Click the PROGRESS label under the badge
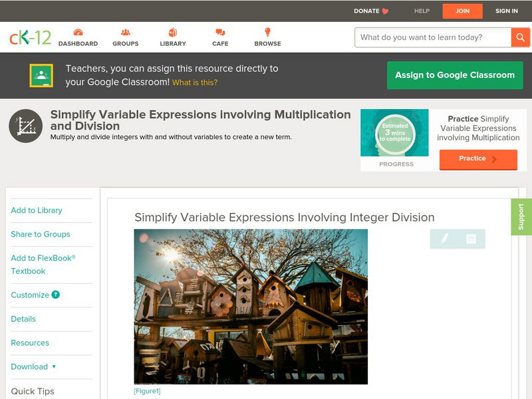 pyautogui.click(x=396, y=164)
